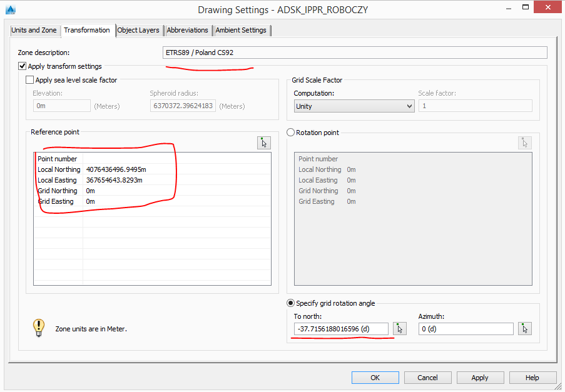This screenshot has height=392, width=565.
Task: Open the Abbreviations tab
Action: pos(188,29)
